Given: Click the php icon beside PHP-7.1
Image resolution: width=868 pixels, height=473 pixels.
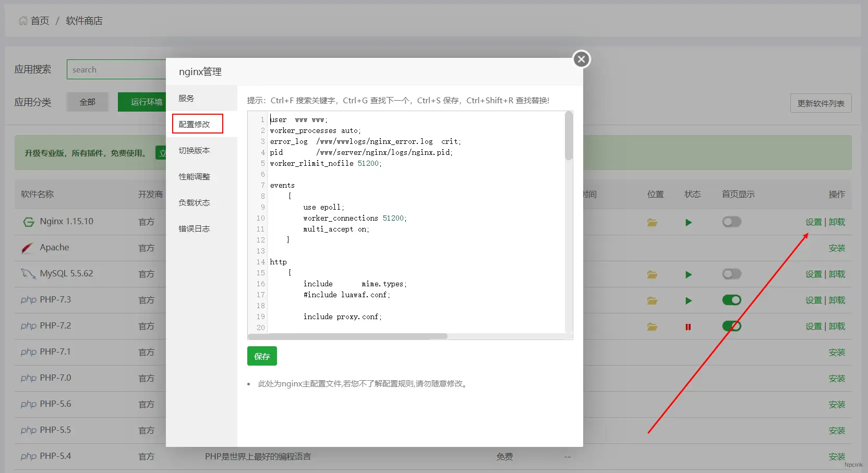Looking at the screenshot, I should point(28,353).
